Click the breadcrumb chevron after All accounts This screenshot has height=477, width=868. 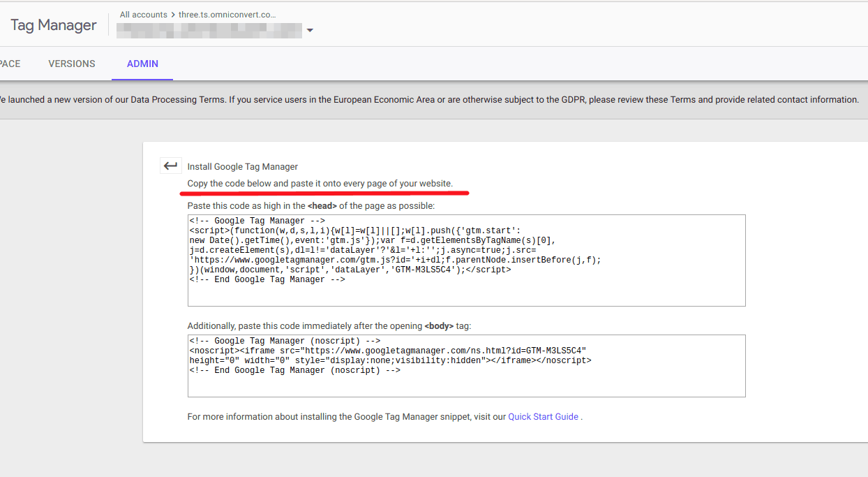coord(173,15)
